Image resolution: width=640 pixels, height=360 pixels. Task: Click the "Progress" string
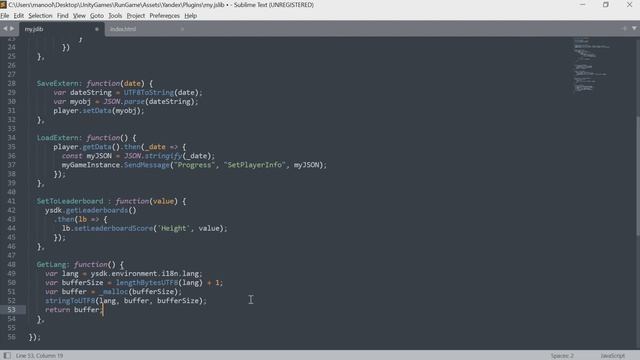(194, 164)
